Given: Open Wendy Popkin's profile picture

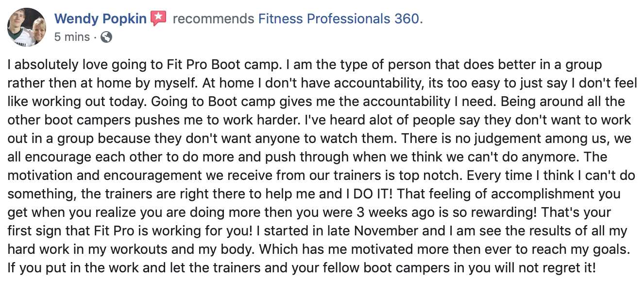Looking at the screenshot, I should [27, 27].
